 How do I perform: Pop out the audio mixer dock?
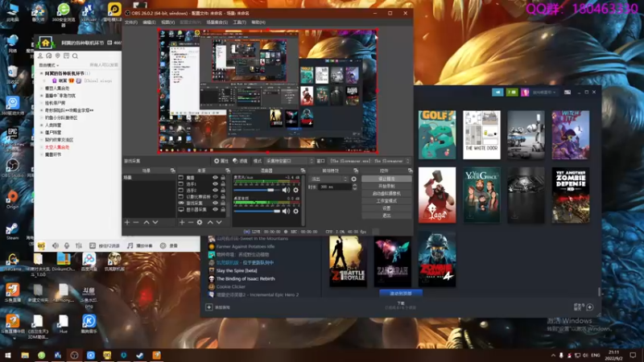point(303,171)
